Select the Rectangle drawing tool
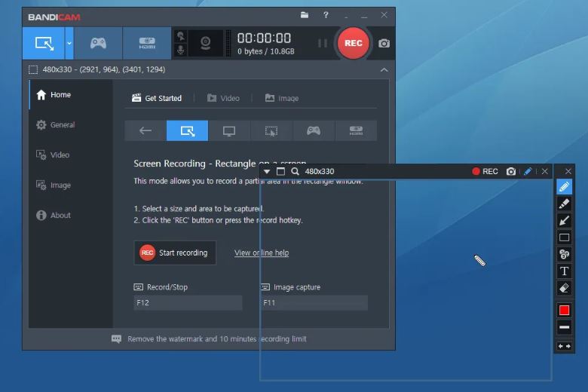Image resolution: width=588 pixels, height=392 pixels. click(565, 237)
